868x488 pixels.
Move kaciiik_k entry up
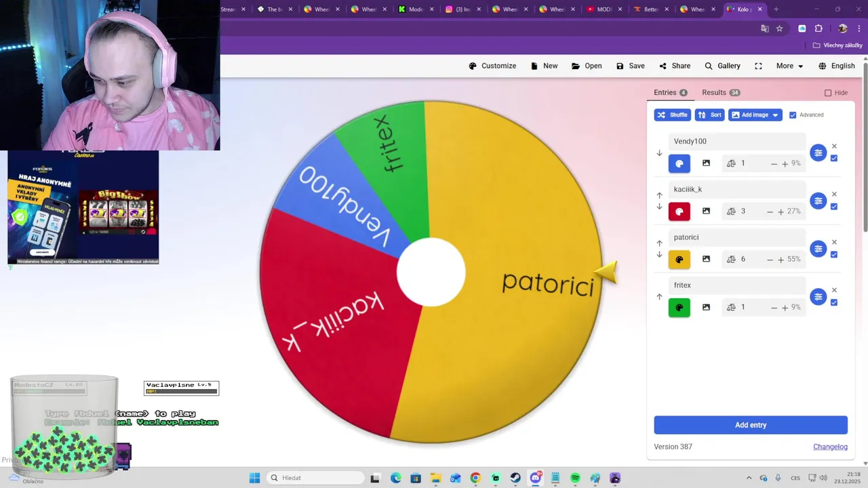[659, 195]
